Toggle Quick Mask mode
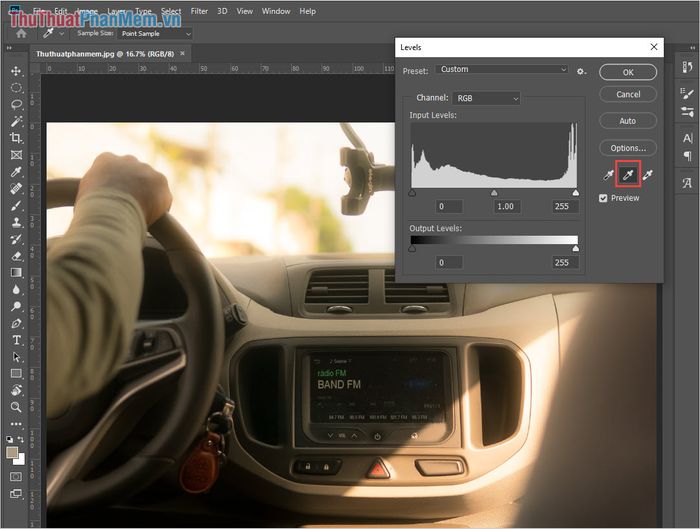The image size is (700, 529). (x=16, y=477)
